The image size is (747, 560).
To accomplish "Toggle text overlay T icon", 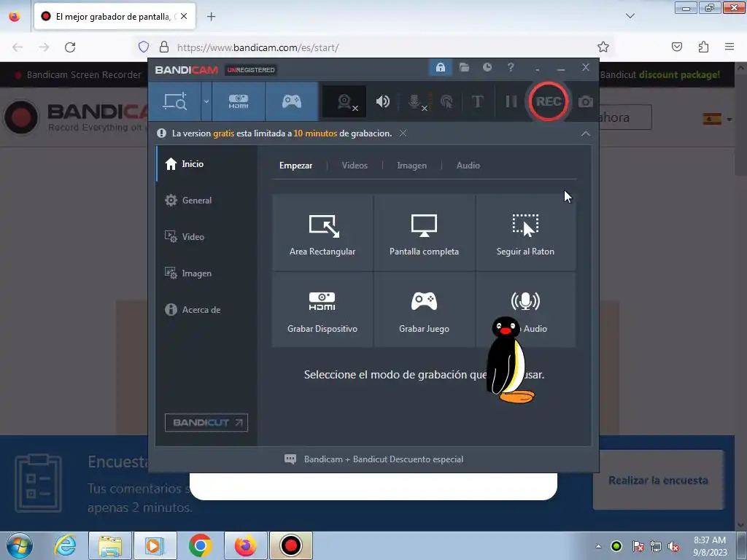I will point(477,101).
